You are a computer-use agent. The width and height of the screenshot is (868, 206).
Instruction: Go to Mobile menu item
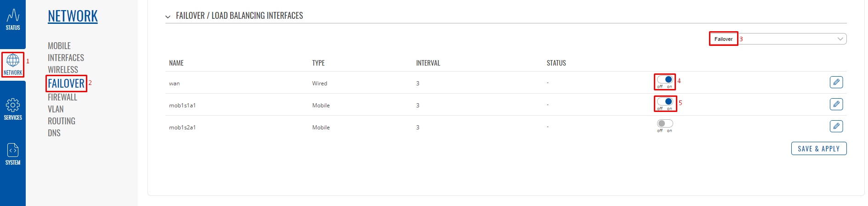click(x=59, y=46)
